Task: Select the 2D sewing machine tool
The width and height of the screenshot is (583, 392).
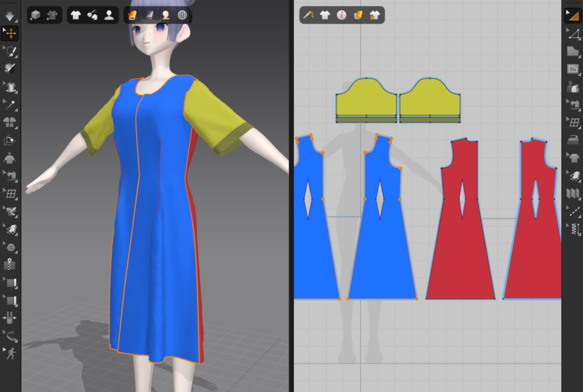Action: pos(573,104)
